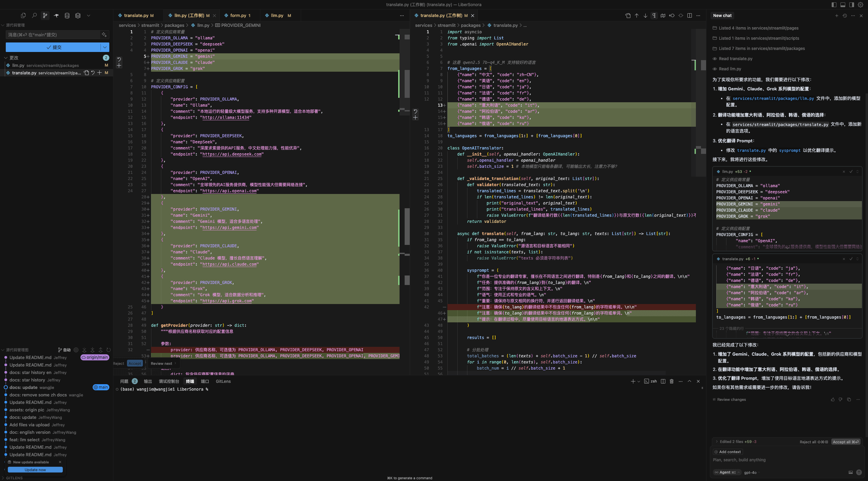Go to previous change up arrow

coord(637,16)
